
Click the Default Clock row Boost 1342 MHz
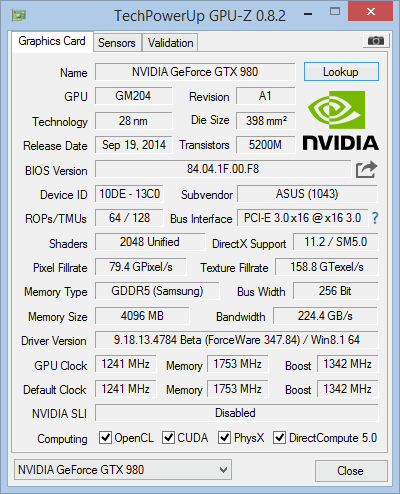(x=348, y=389)
